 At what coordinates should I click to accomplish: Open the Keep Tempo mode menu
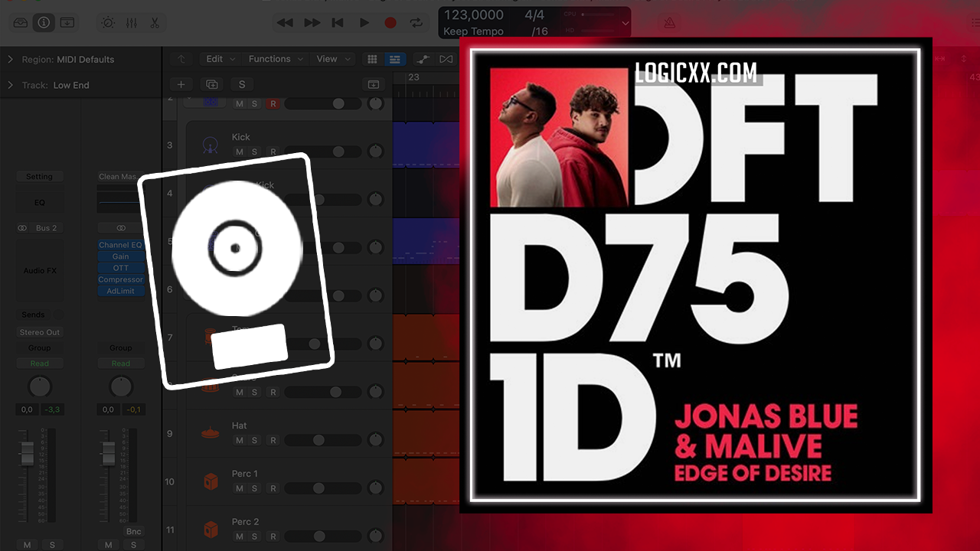(x=474, y=31)
